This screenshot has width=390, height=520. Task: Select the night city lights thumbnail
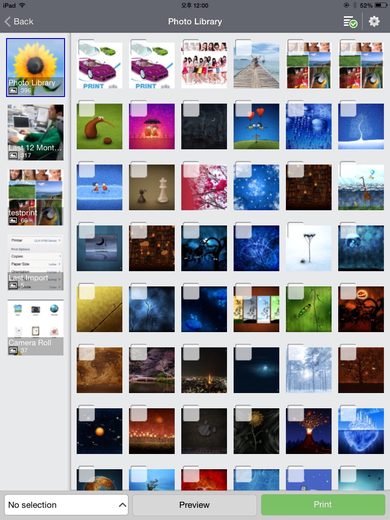click(204, 370)
